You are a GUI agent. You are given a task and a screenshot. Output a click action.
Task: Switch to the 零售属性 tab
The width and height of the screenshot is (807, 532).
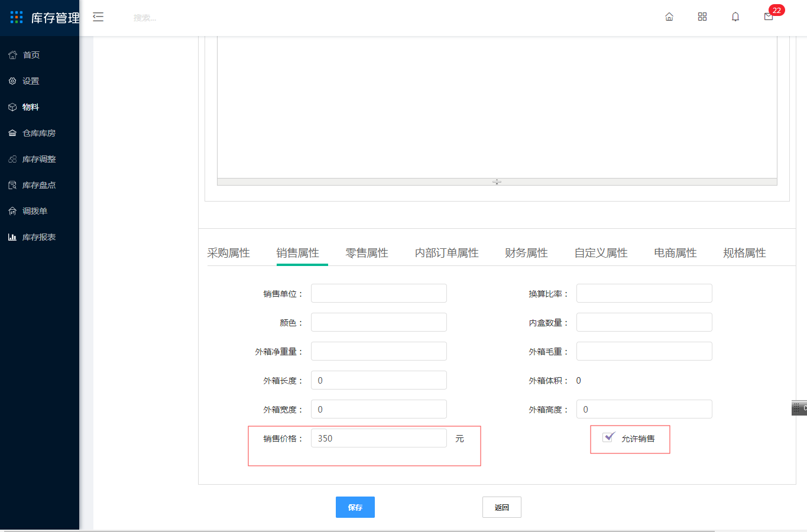point(367,253)
